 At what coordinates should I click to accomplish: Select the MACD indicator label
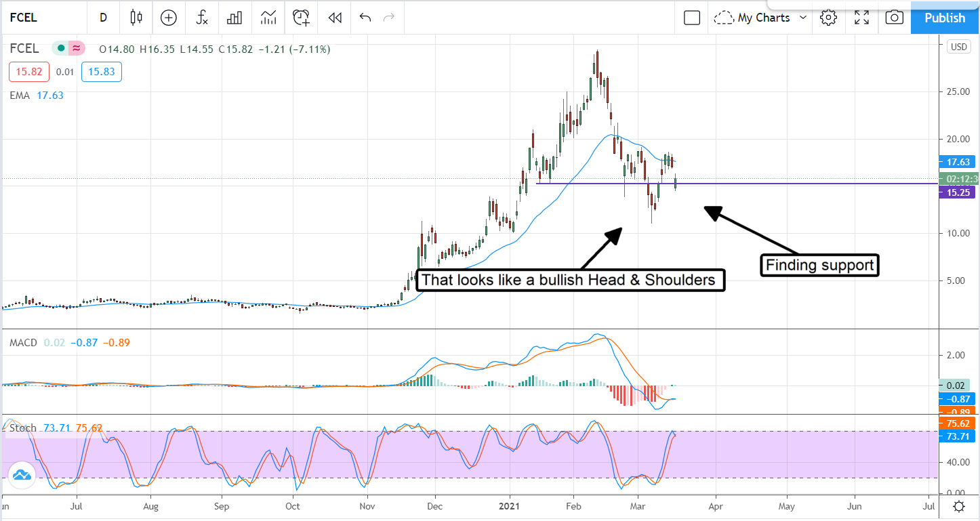click(22, 343)
